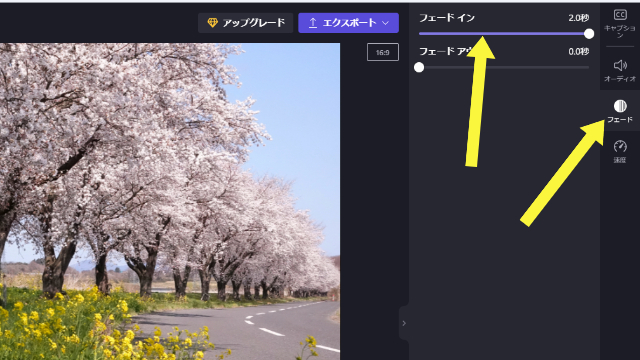640x360 pixels.
Task: Click the Export (エクスポート) button
Action: click(348, 23)
